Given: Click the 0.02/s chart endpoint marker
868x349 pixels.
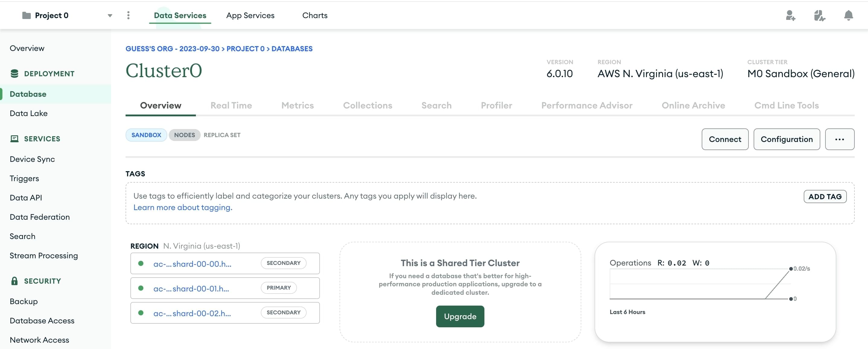Looking at the screenshot, I should (x=791, y=269).
